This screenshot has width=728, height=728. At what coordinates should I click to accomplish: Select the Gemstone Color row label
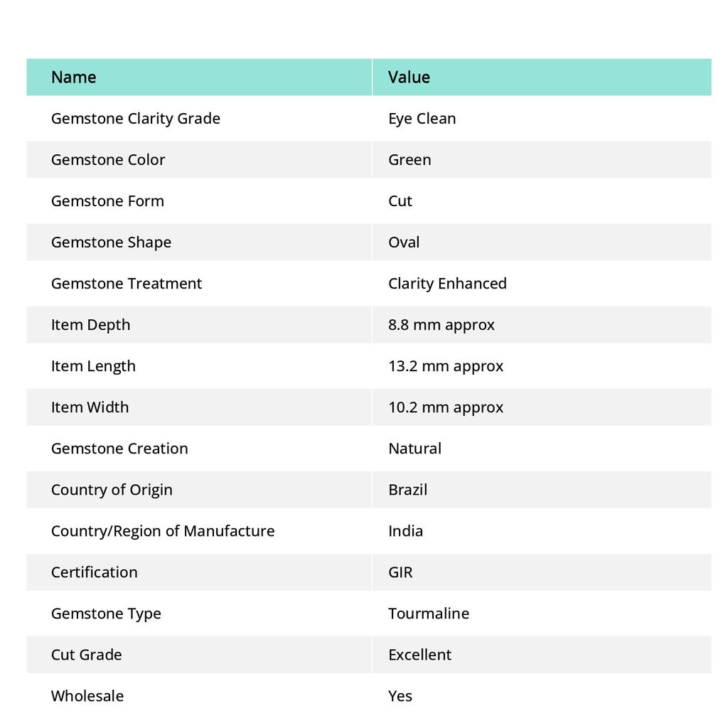pyautogui.click(x=108, y=160)
